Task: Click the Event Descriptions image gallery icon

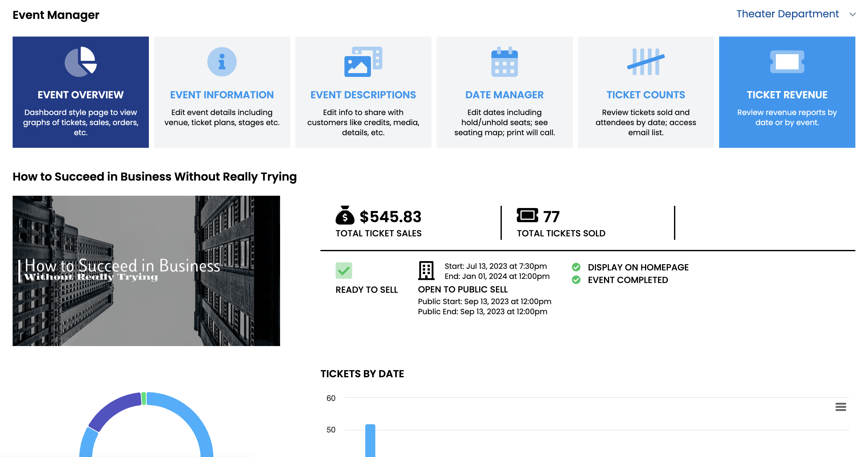Action: coord(363,62)
